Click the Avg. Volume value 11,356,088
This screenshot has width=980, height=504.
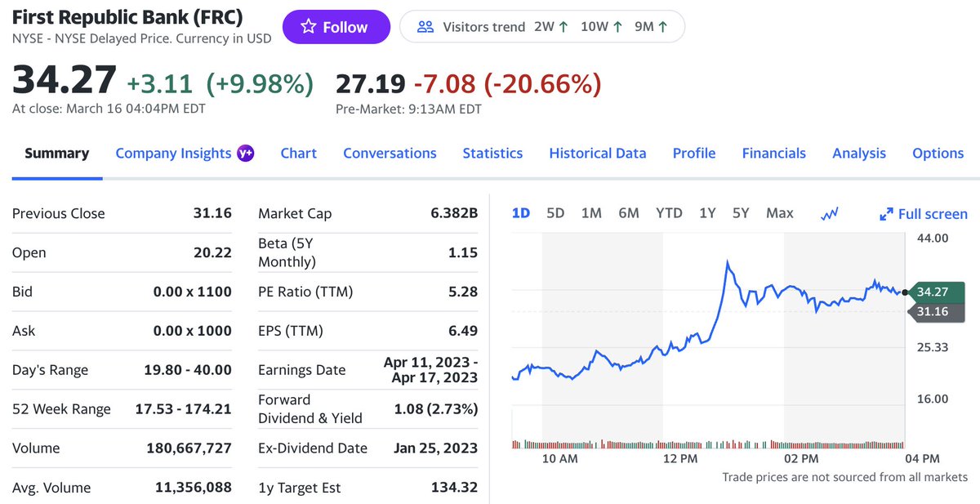coord(194,488)
